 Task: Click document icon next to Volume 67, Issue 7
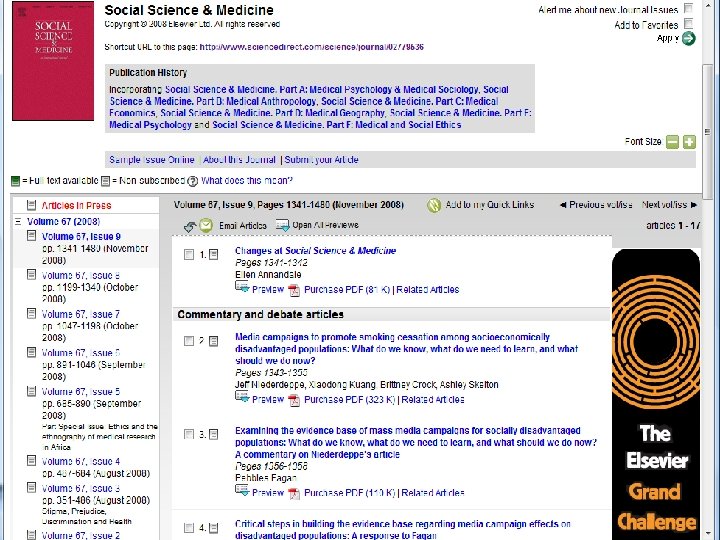[x=31, y=314]
